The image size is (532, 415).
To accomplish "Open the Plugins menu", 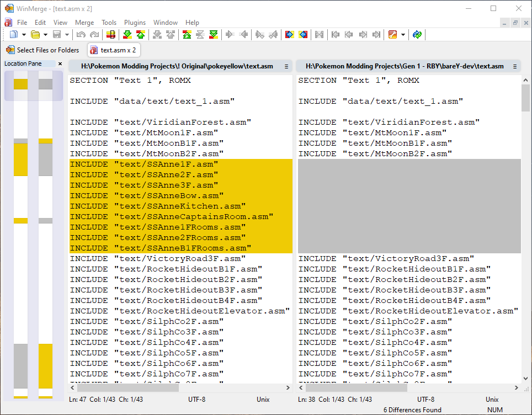I will click(135, 23).
